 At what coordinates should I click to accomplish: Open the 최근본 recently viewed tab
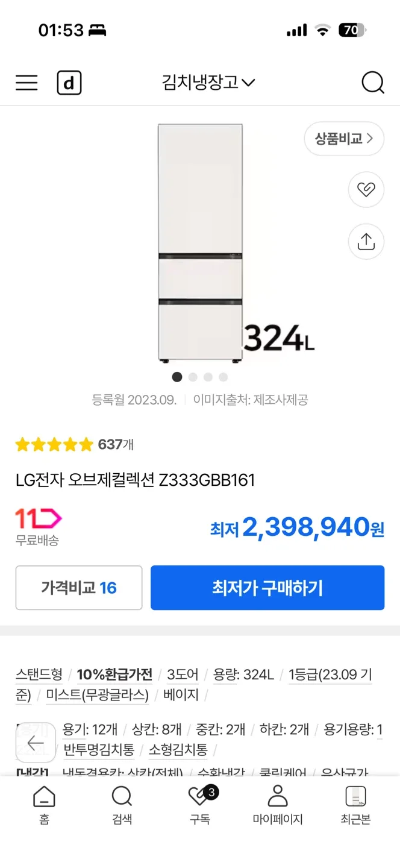[355, 805]
